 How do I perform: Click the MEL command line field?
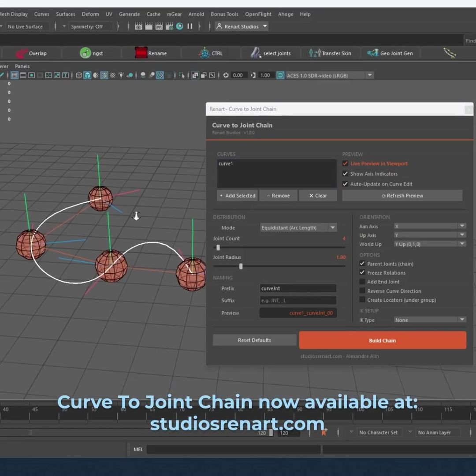point(234,449)
